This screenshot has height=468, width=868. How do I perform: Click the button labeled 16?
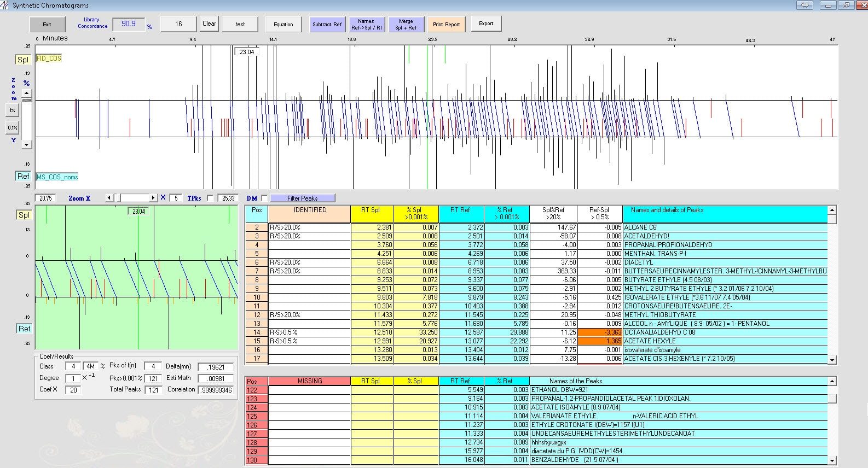[178, 24]
